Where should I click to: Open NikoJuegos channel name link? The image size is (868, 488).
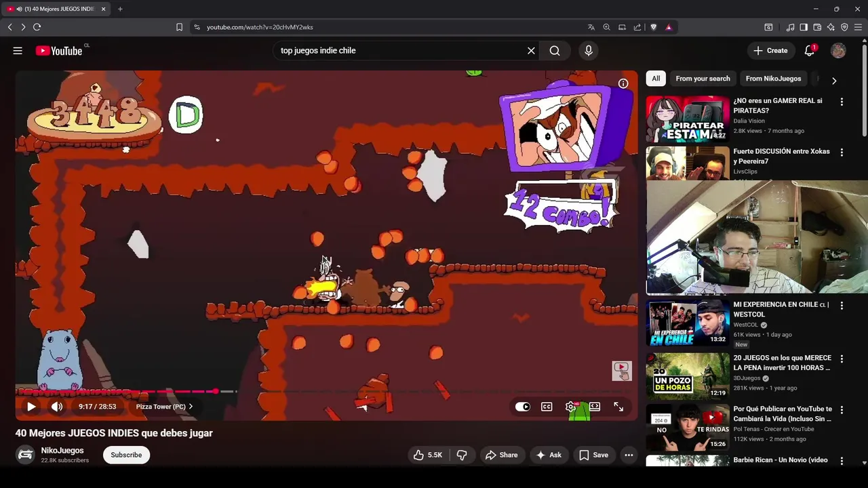pos(62,451)
